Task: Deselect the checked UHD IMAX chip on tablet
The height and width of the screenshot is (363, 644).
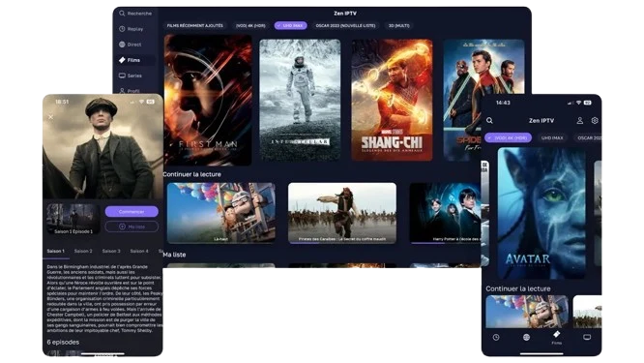Action: 291,25
